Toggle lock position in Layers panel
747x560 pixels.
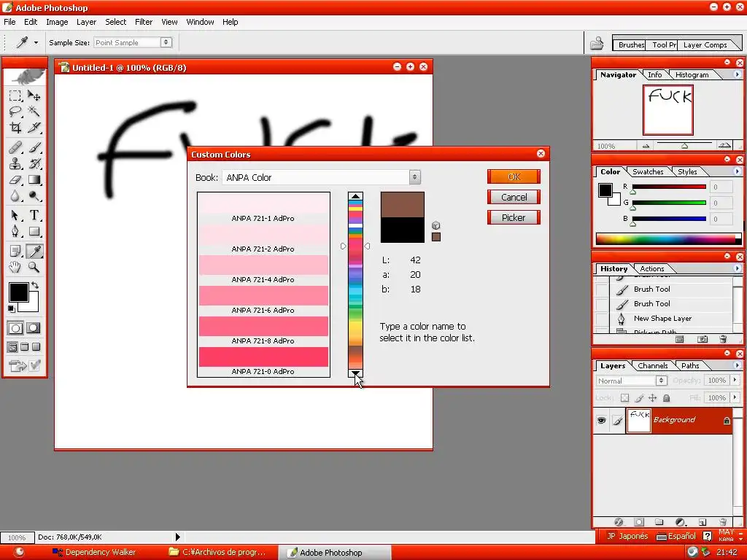pyautogui.click(x=652, y=397)
